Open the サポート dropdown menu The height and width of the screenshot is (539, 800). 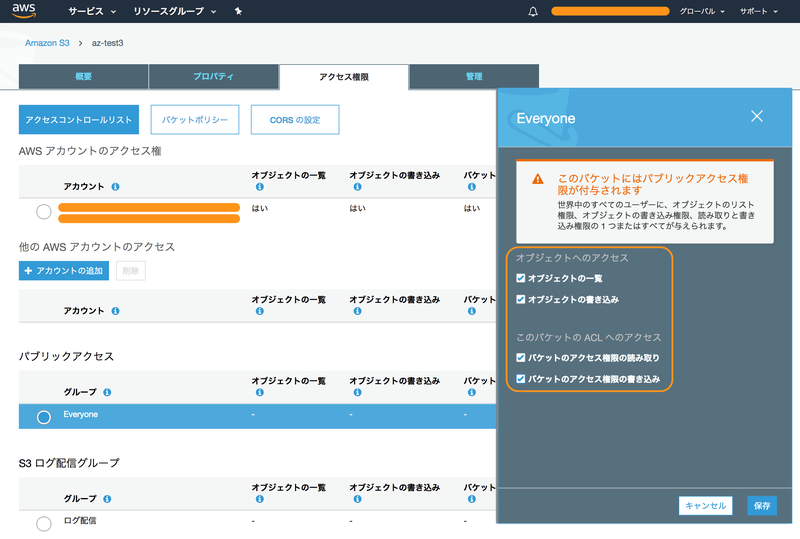click(x=759, y=11)
